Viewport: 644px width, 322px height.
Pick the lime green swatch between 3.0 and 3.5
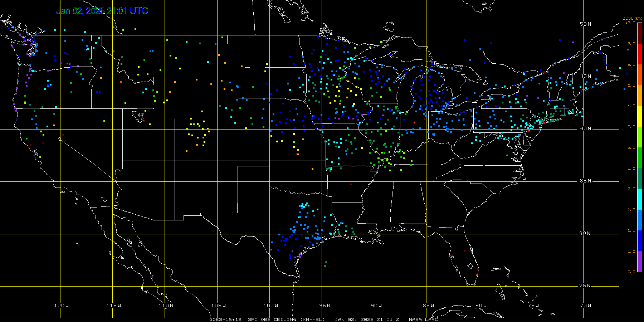(x=640, y=137)
